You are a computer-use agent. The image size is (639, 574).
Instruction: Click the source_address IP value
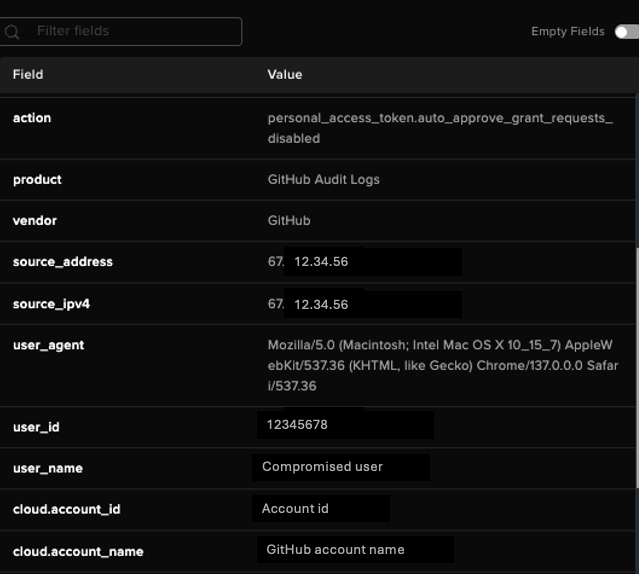point(308,262)
